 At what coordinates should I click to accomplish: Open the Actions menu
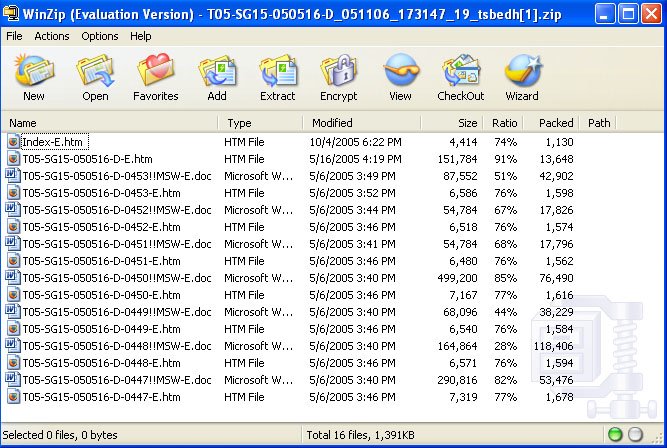point(51,36)
